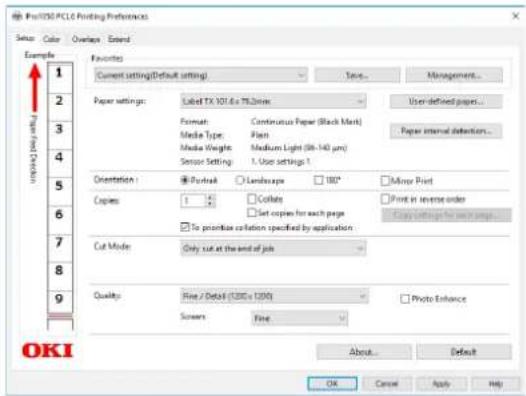The width and height of the screenshot is (526, 396).
Task: Expand the Paper settings dropdown
Action: pos(273,101)
